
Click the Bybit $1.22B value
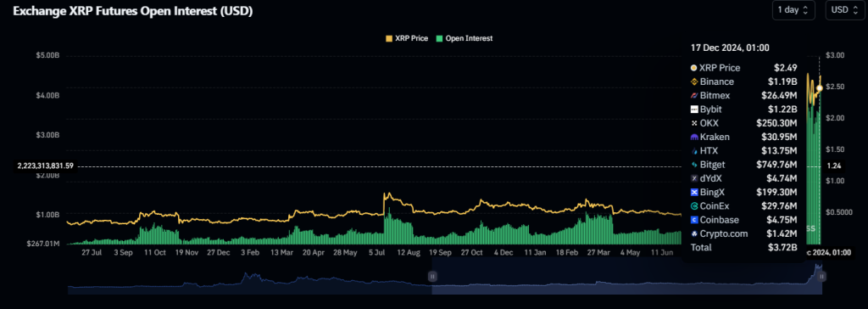(x=782, y=110)
